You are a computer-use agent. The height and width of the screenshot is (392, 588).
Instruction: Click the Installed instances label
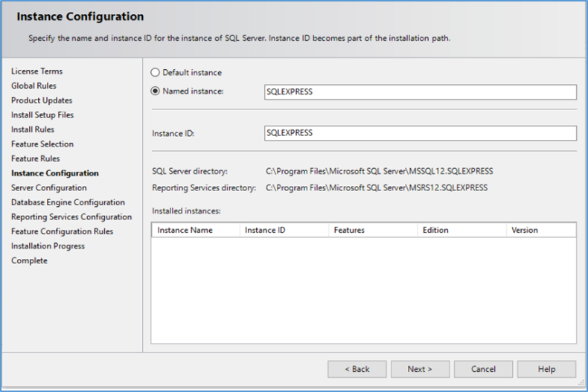pos(186,211)
